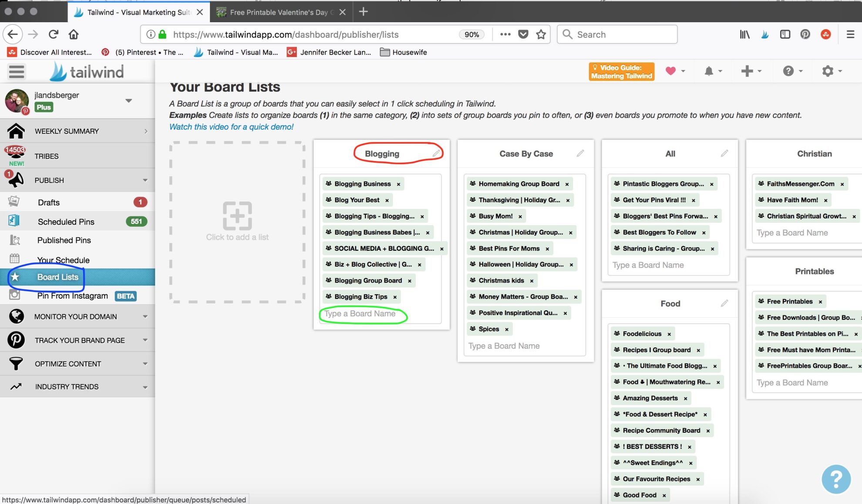Remove Amazing Desserts board
The image size is (862, 504).
click(x=685, y=399)
